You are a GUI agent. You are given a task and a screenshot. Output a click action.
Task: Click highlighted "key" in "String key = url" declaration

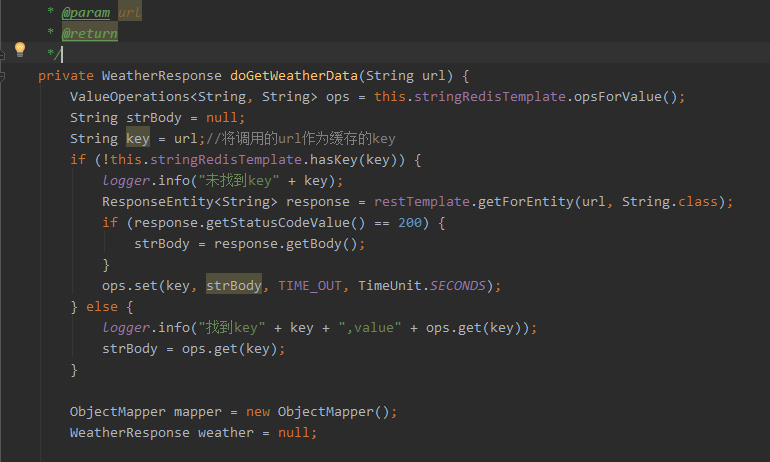tap(138, 139)
